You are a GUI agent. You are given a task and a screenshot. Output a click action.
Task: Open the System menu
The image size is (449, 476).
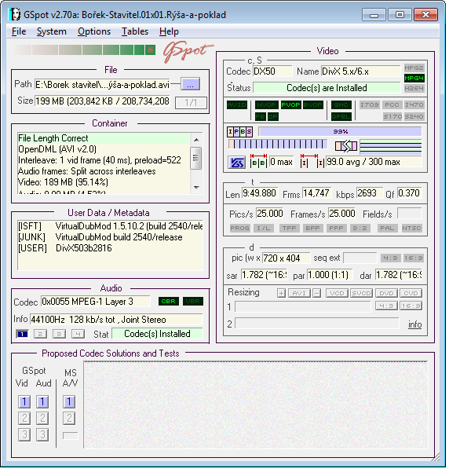51,31
